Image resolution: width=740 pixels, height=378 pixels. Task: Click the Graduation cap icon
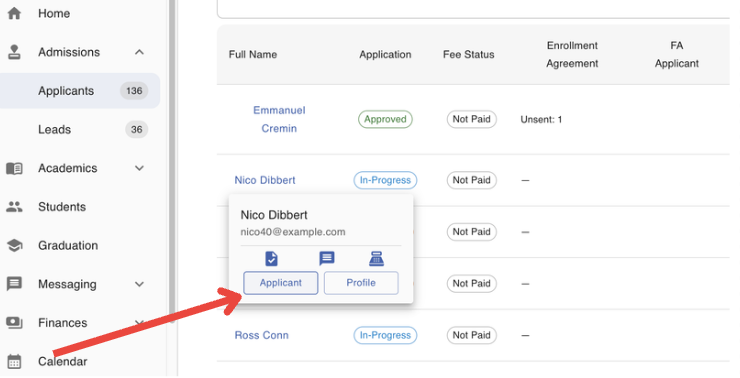(15, 245)
